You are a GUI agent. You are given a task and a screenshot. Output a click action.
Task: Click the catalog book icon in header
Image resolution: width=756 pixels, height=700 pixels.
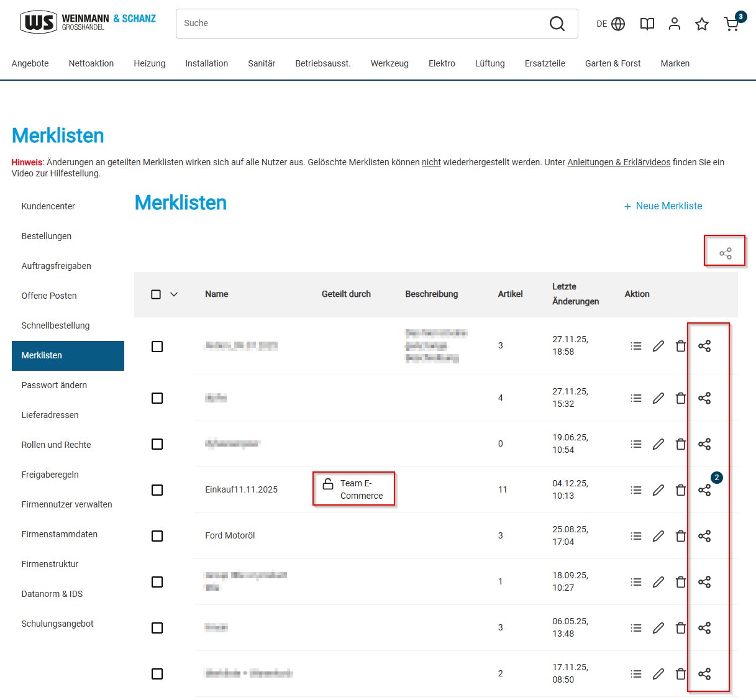pos(647,24)
